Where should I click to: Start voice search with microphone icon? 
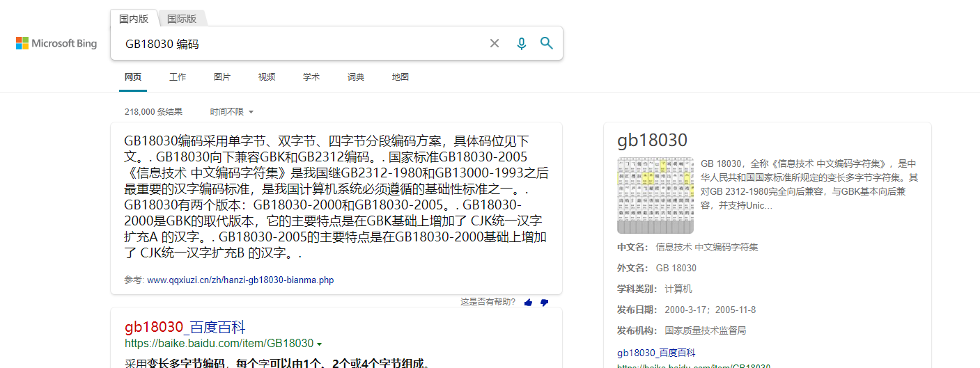[x=521, y=43]
